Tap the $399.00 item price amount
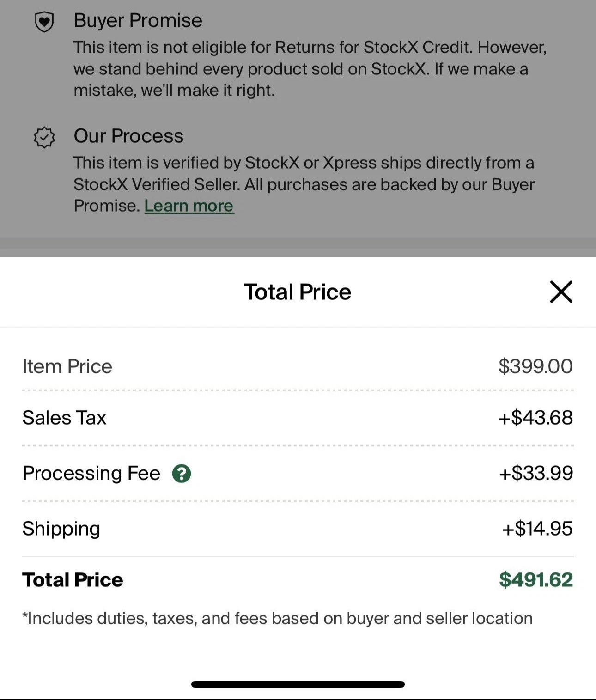Screen dimensions: 596x700 coord(535,366)
